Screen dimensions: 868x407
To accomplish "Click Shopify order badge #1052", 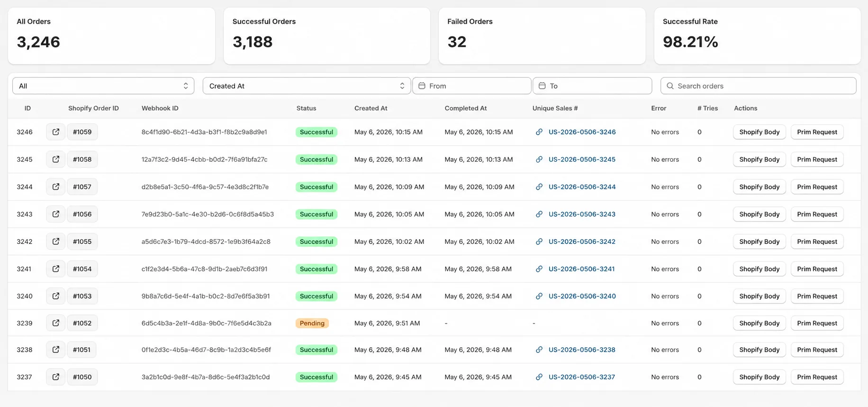I will coord(82,323).
